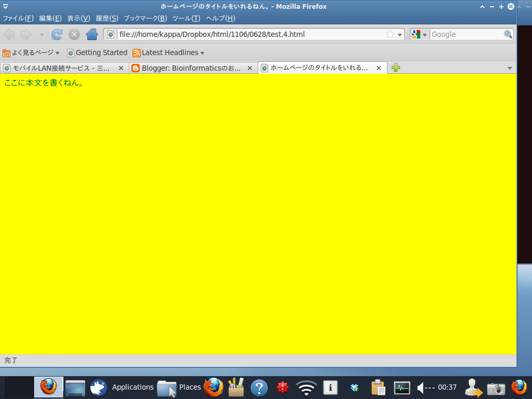Expand the address bar history dropdown
Viewport: 532px width, 399px height.
pyautogui.click(x=399, y=34)
